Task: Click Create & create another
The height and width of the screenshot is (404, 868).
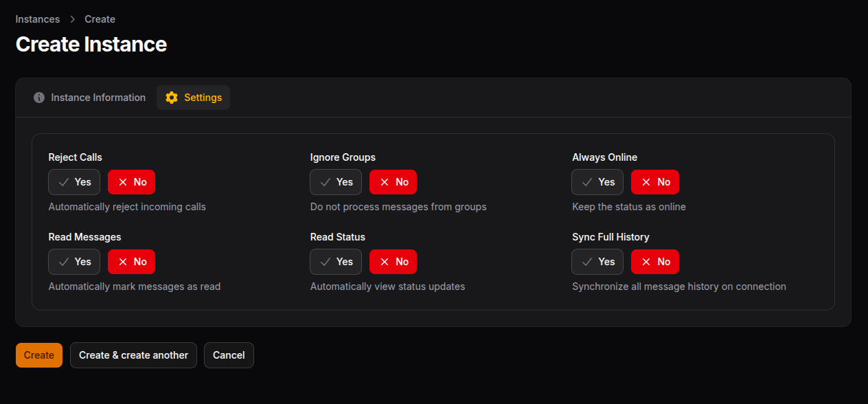Action: [133, 355]
